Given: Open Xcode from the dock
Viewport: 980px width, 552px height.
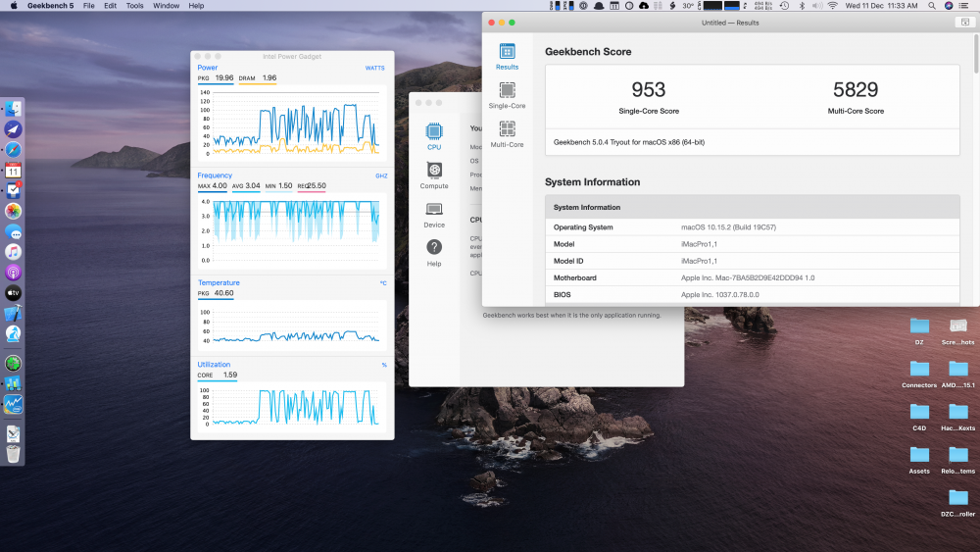Looking at the screenshot, I should pos(13,313).
